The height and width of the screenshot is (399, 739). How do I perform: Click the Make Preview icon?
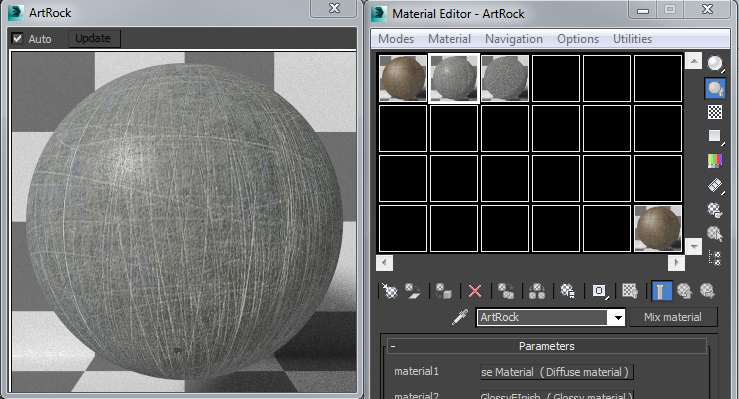pyautogui.click(x=715, y=186)
